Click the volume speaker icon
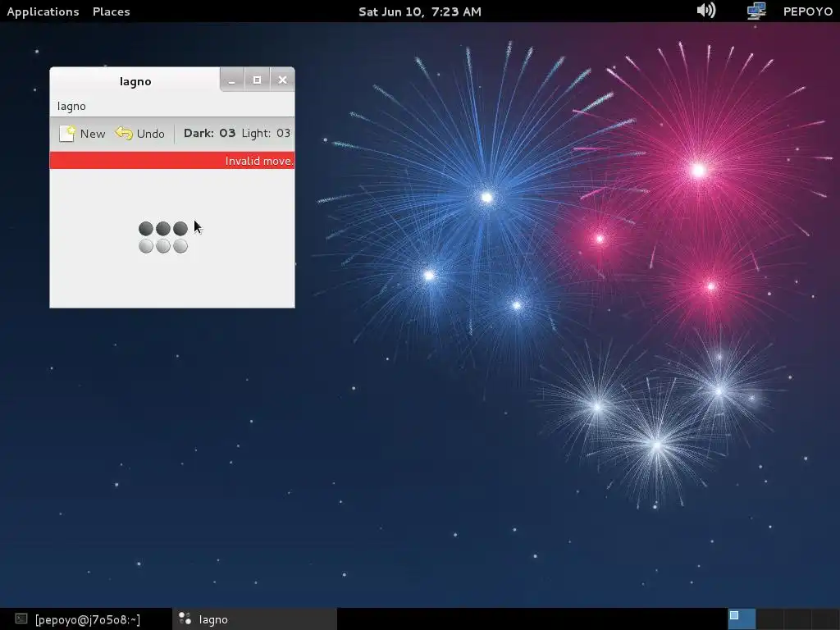840x630 pixels. 706,10
